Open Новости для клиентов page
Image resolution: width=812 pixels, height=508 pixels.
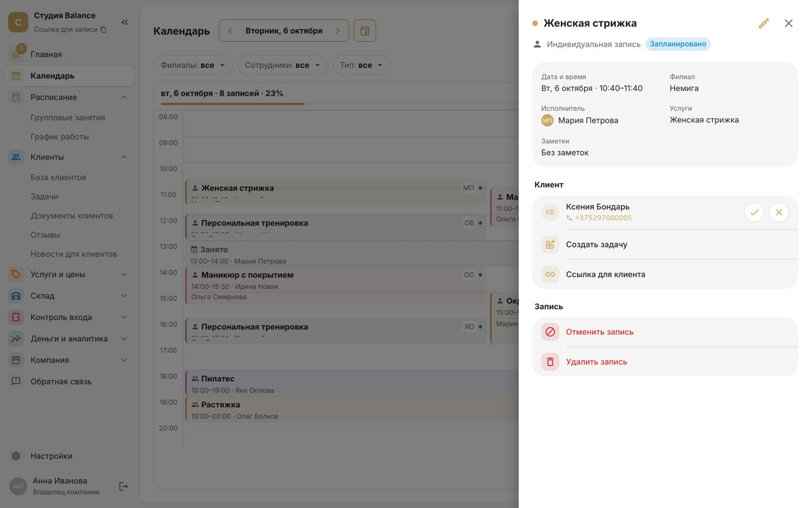(x=73, y=254)
